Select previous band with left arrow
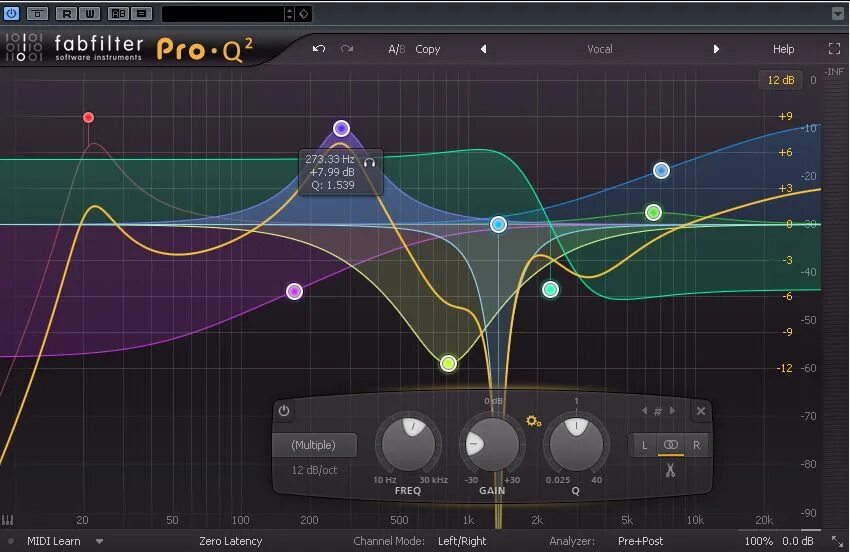Image resolution: width=850 pixels, height=552 pixels. (644, 411)
